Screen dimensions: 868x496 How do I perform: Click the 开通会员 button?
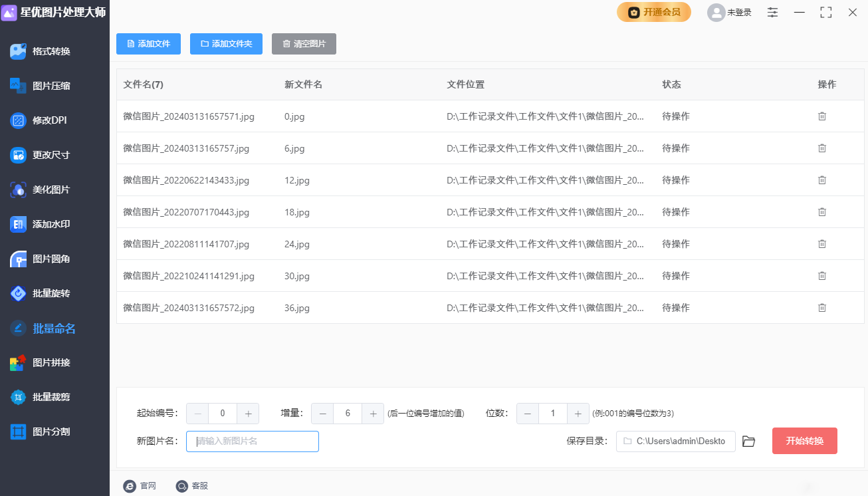point(654,12)
